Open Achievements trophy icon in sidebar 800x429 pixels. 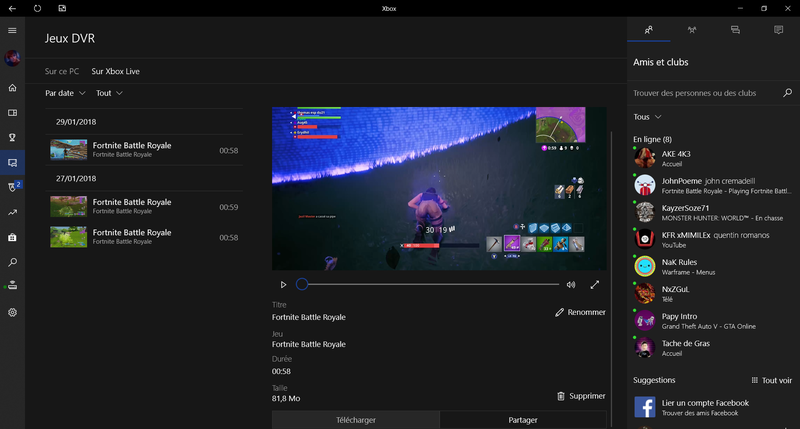click(12, 137)
